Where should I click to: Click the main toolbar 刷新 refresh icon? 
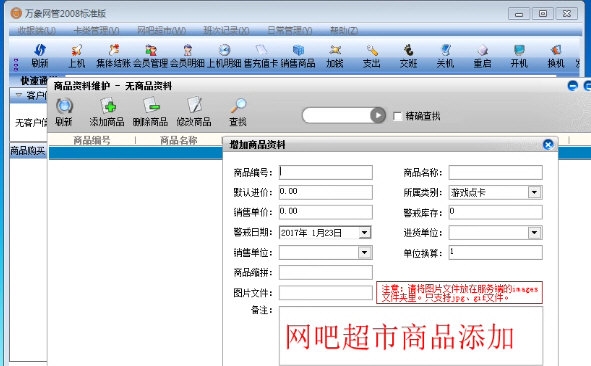(x=40, y=50)
